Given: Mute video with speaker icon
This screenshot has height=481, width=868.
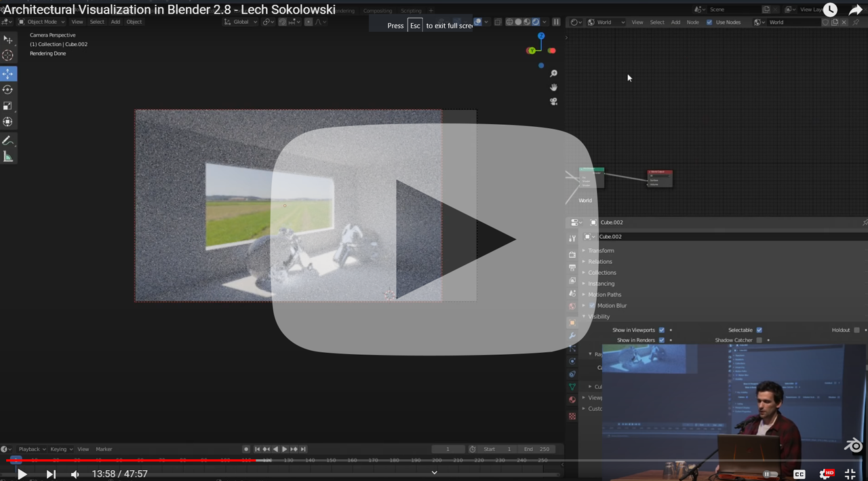Looking at the screenshot, I should click(75, 474).
